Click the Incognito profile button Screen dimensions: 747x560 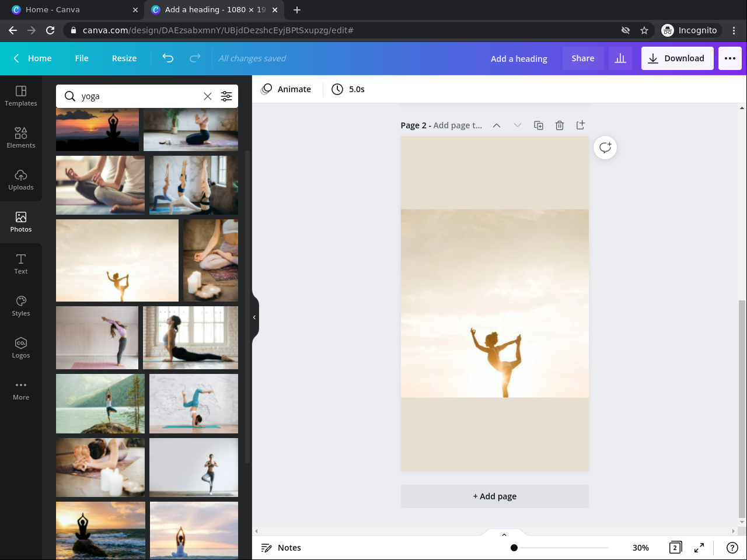690,30
